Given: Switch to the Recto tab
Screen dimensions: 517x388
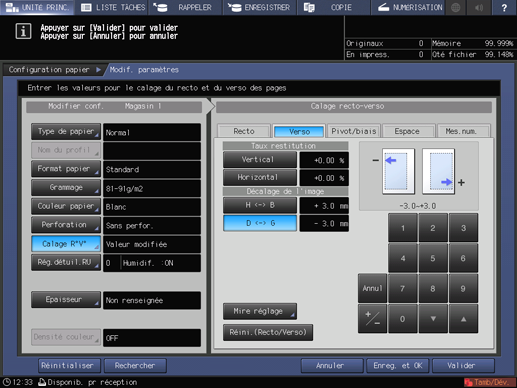Looking at the screenshot, I should click(244, 131).
